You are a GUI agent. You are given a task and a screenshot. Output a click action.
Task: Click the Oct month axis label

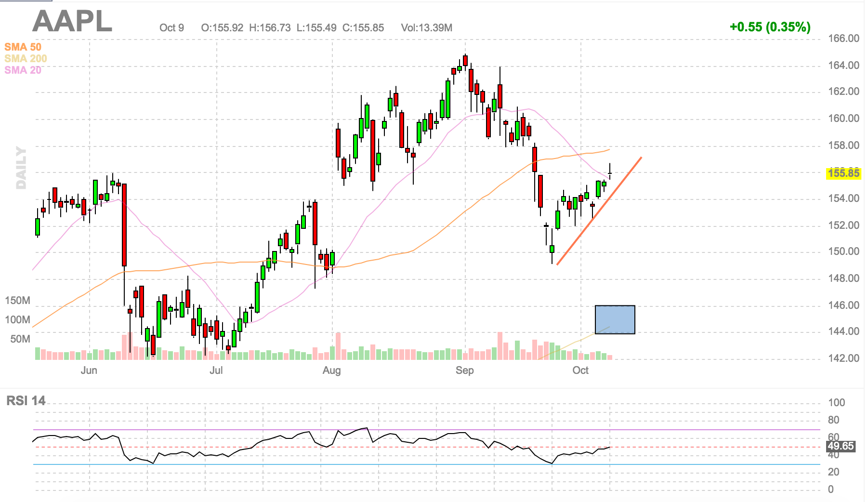pyautogui.click(x=580, y=370)
